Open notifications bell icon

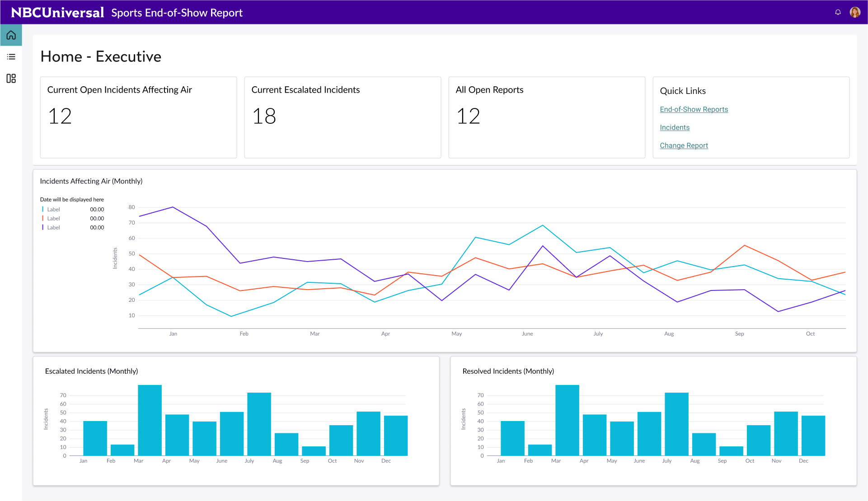pos(838,12)
